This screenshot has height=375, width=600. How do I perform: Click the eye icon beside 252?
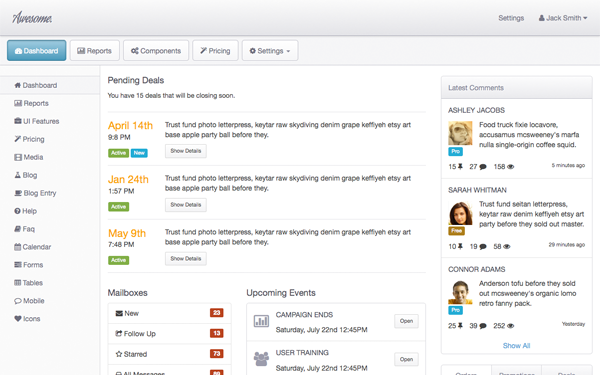click(510, 326)
